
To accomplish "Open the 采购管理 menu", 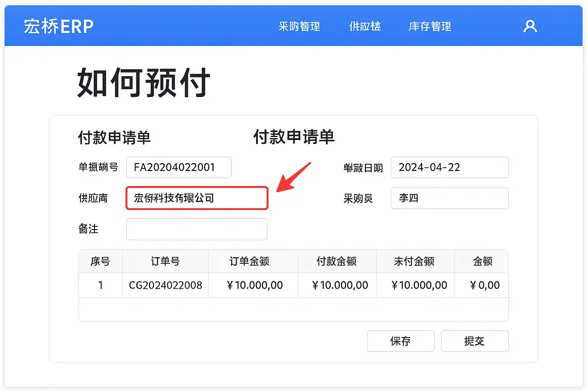I will [x=299, y=26].
